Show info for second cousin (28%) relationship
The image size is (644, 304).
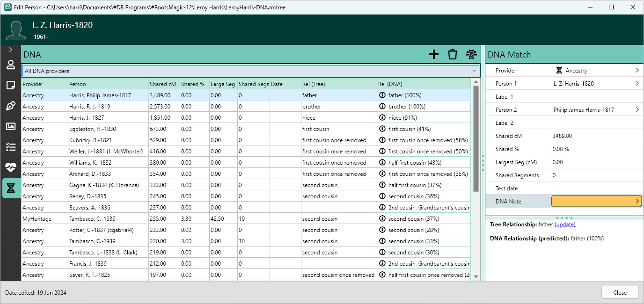[382, 230]
